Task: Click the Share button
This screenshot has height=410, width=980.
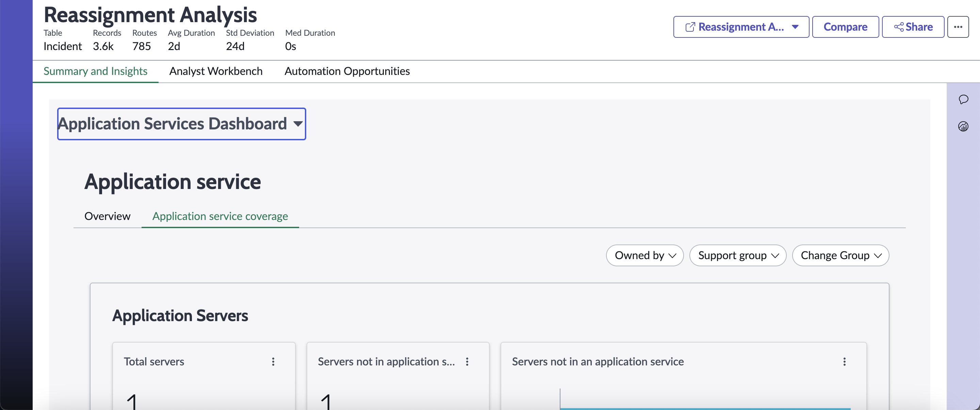Action: click(x=913, y=27)
